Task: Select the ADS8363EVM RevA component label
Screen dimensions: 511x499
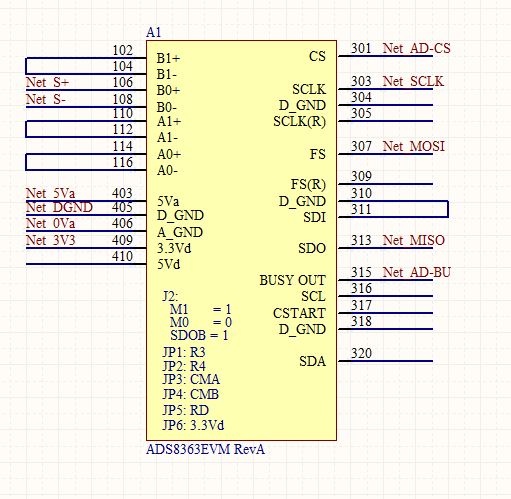Action: point(205,449)
